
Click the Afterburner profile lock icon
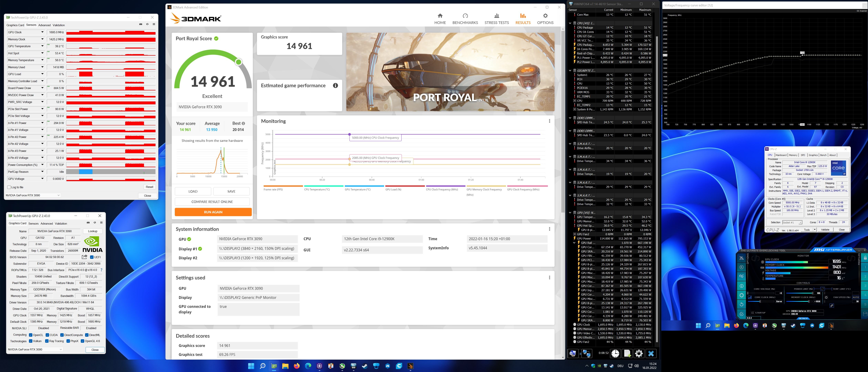[x=865, y=258]
